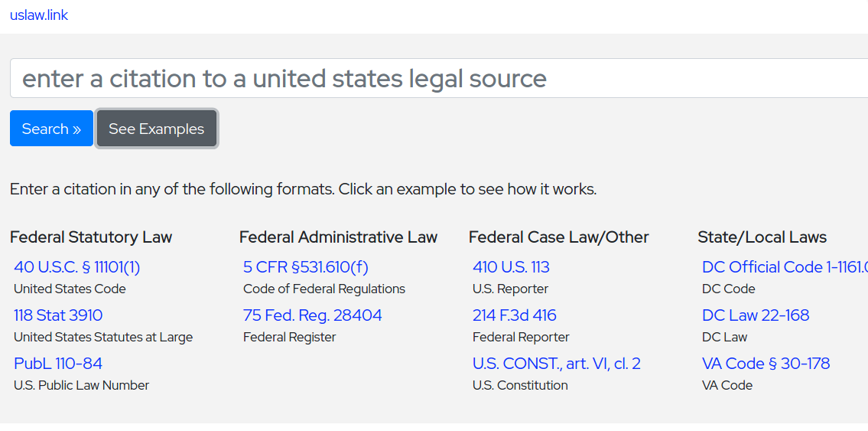The width and height of the screenshot is (868, 431).
Task: Choose the 410 U.S. 113 example
Action: point(511,267)
